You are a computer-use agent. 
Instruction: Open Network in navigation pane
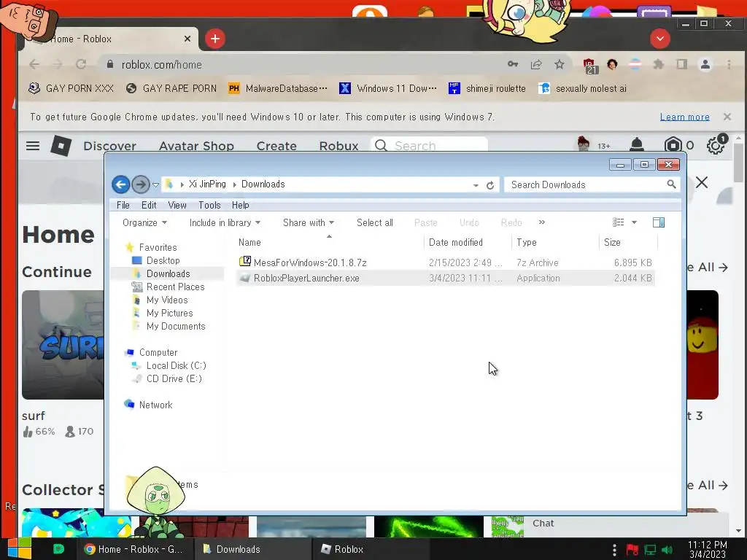coord(155,405)
